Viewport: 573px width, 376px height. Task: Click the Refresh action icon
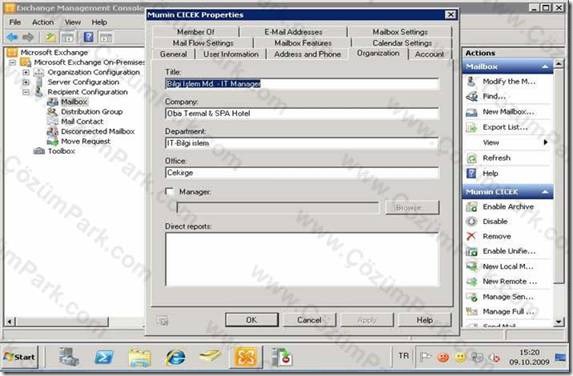click(x=471, y=158)
